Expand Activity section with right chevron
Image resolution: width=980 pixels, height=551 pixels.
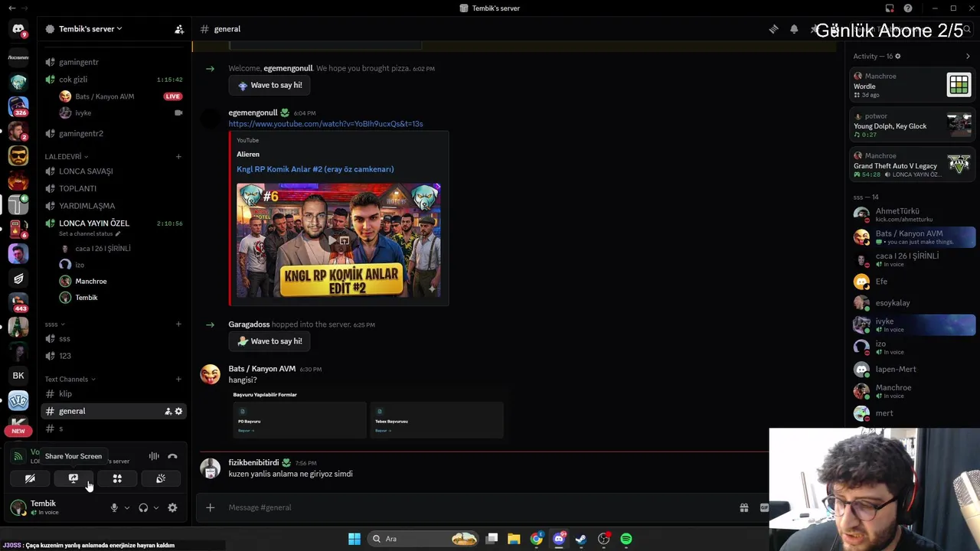click(x=968, y=56)
